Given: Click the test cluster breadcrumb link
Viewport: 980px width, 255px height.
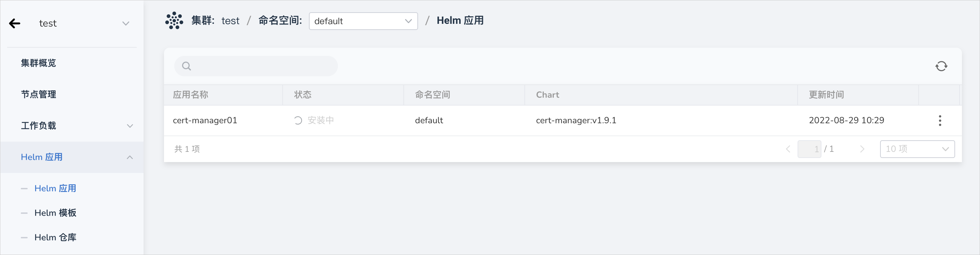Looking at the screenshot, I should tap(231, 21).
